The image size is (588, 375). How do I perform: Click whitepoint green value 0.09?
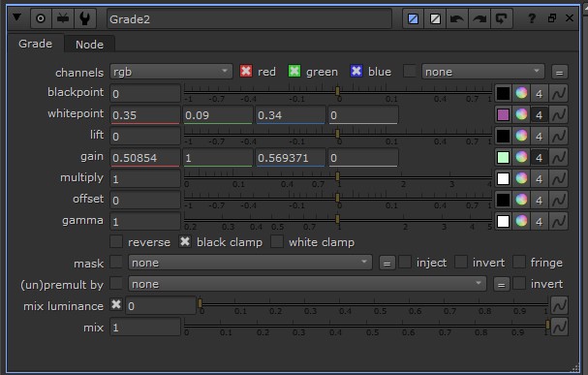(218, 114)
